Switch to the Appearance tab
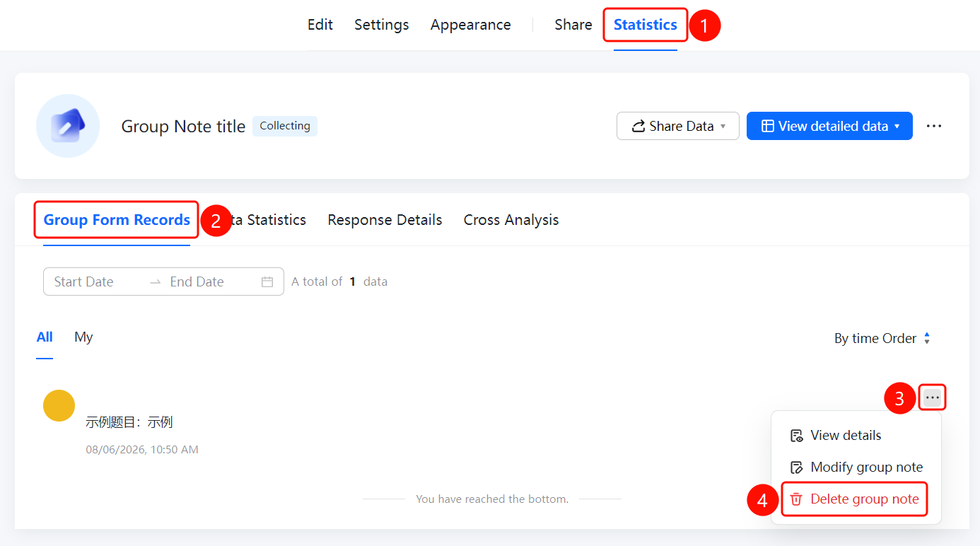This screenshot has height=546, width=980. (470, 25)
